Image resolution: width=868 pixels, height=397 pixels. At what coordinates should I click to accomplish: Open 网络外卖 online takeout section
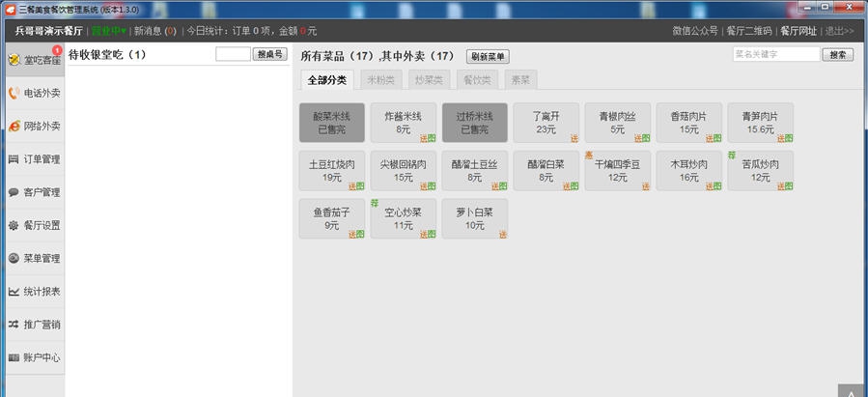point(33,127)
